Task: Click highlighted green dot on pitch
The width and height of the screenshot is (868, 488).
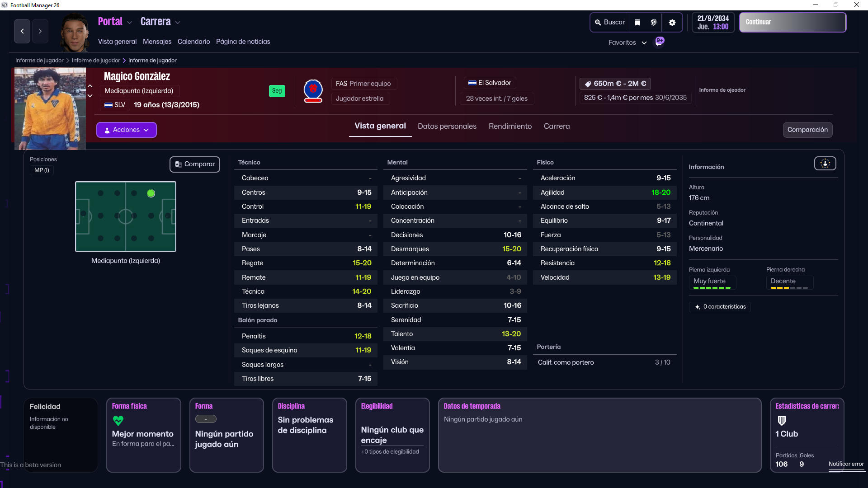Action: coord(151,193)
